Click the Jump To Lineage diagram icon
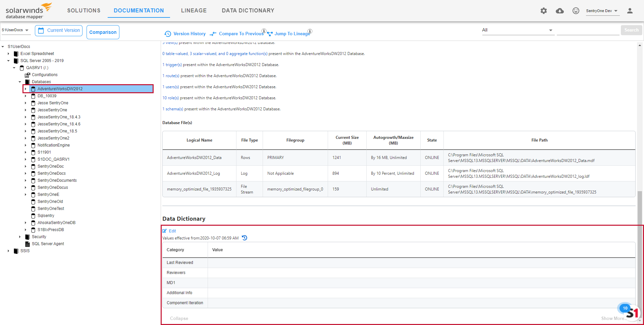644x325 pixels. (270, 34)
